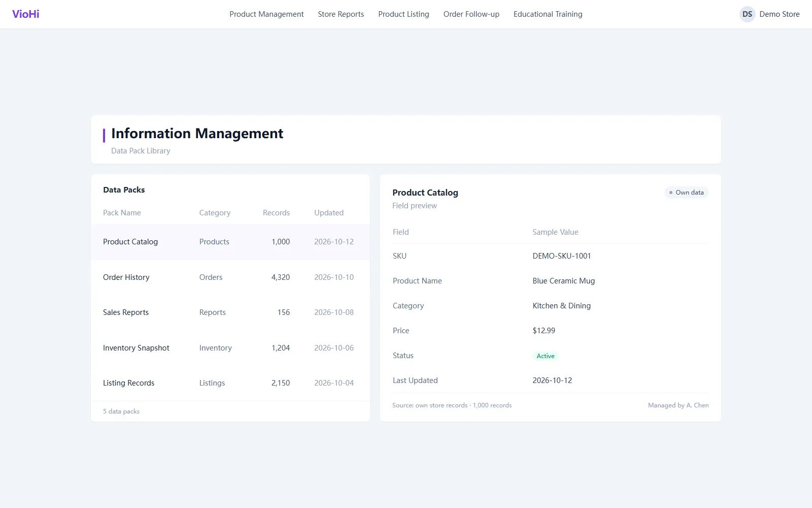Click the $12.99 price value
The image size is (812, 508).
tap(544, 331)
